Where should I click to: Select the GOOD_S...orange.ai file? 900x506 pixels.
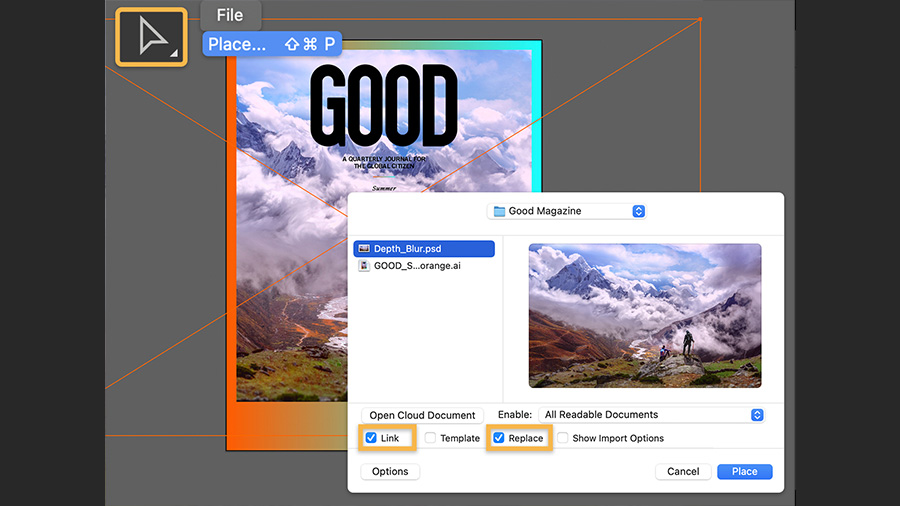pyautogui.click(x=424, y=266)
